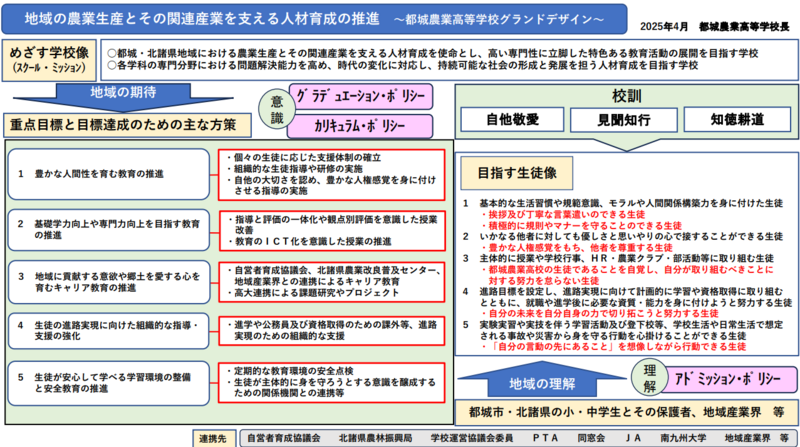Click the 知徳耕道 motto box
800x447 pixels.
(x=737, y=119)
